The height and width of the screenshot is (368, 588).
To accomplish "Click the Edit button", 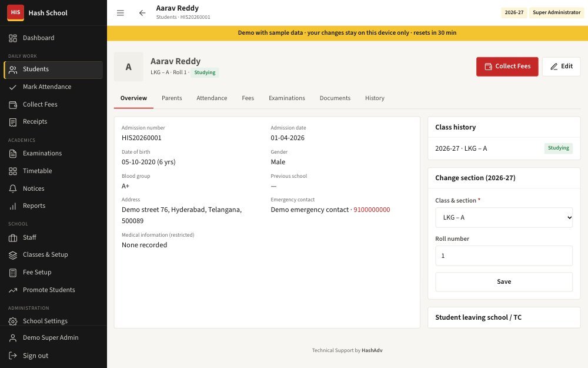I will (x=561, y=67).
